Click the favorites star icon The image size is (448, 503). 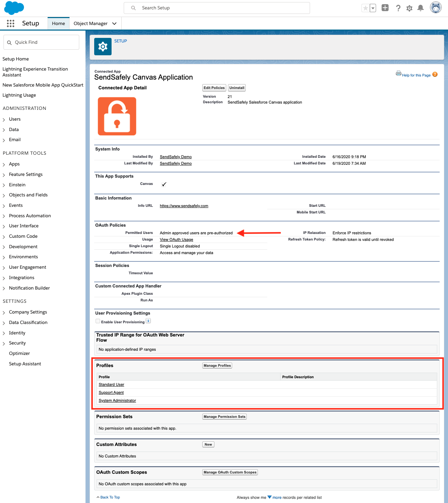[x=365, y=8]
